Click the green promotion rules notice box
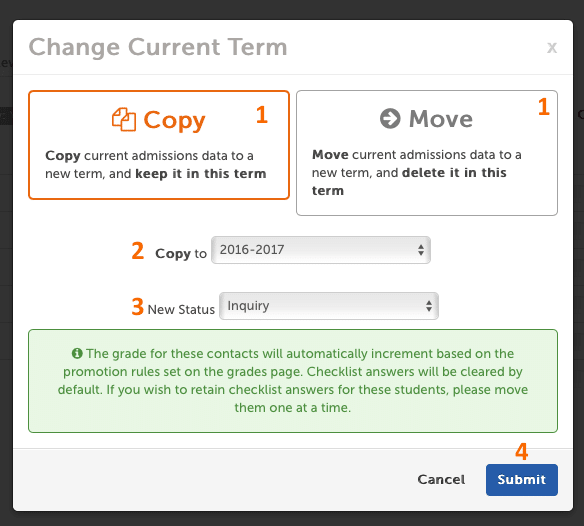 tap(293, 381)
